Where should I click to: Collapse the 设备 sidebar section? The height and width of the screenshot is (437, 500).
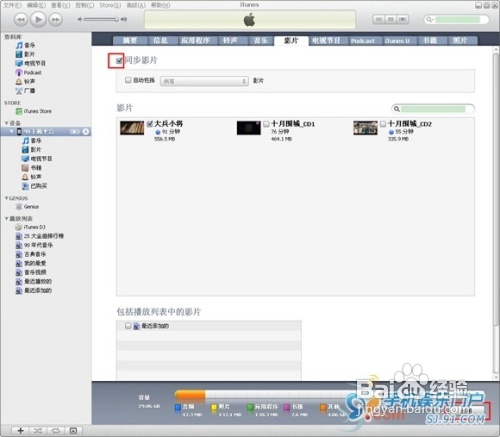point(6,123)
